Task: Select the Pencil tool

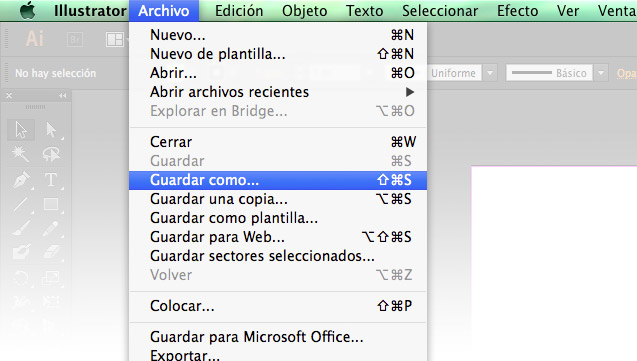Action: (51, 229)
